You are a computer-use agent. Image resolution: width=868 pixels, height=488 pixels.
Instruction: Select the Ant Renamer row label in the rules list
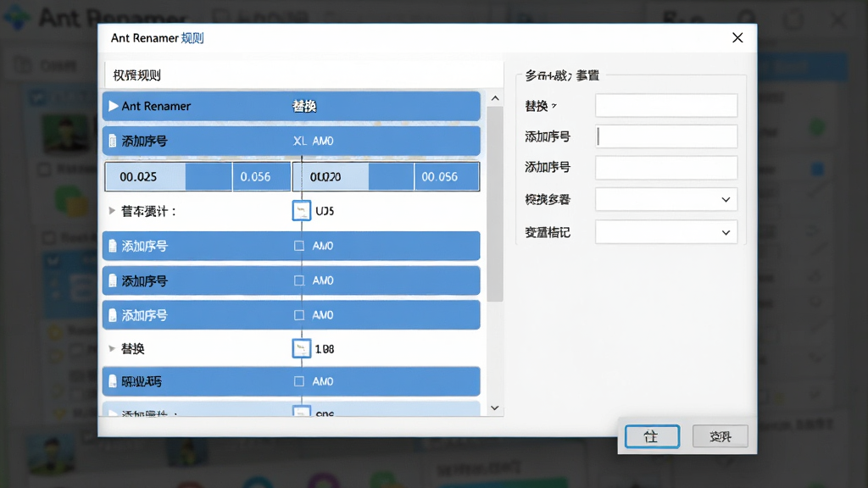[156, 106]
